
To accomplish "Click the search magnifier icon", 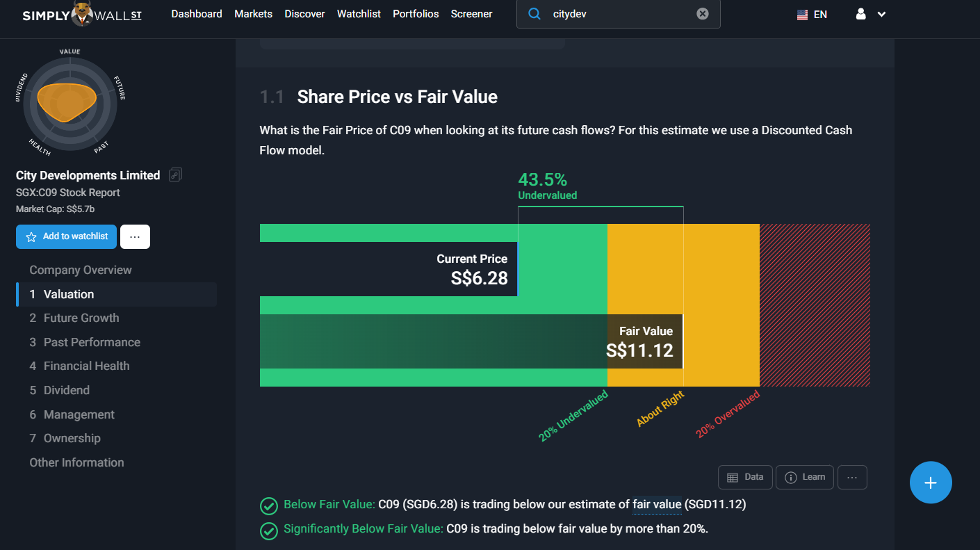I will click(534, 14).
